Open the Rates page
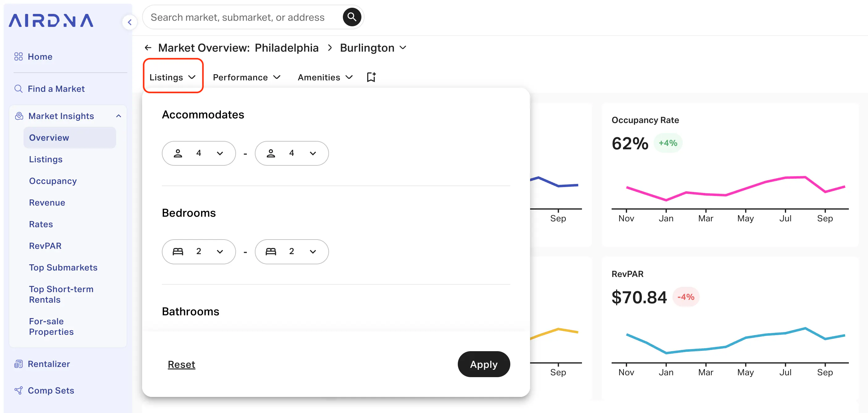The height and width of the screenshot is (413, 868). click(41, 224)
